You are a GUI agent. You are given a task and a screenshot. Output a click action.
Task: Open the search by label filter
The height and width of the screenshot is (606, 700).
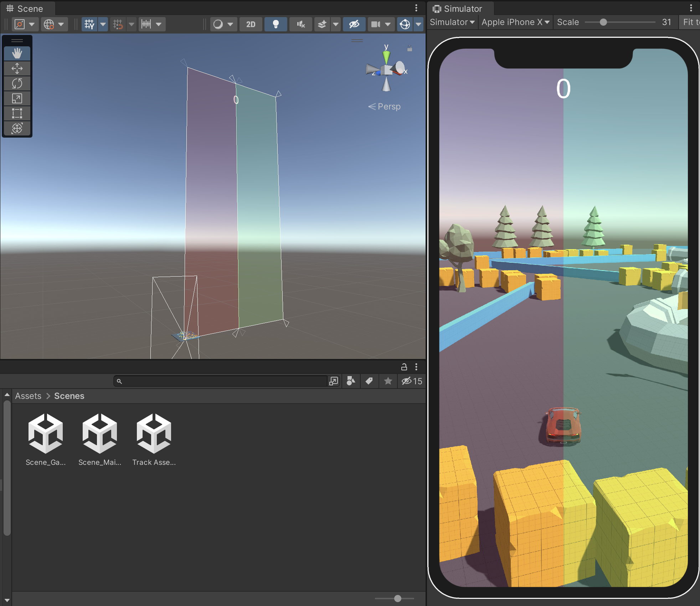tap(369, 381)
